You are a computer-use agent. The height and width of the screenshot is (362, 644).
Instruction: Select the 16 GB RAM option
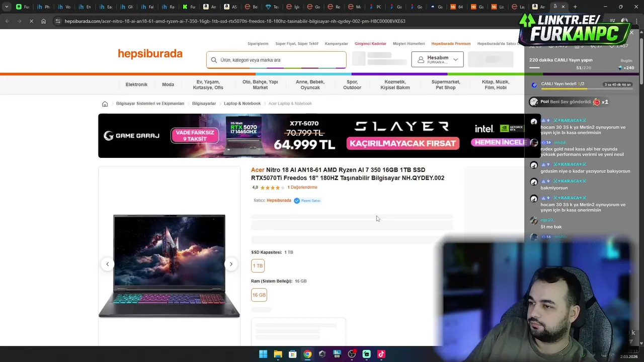259,295
